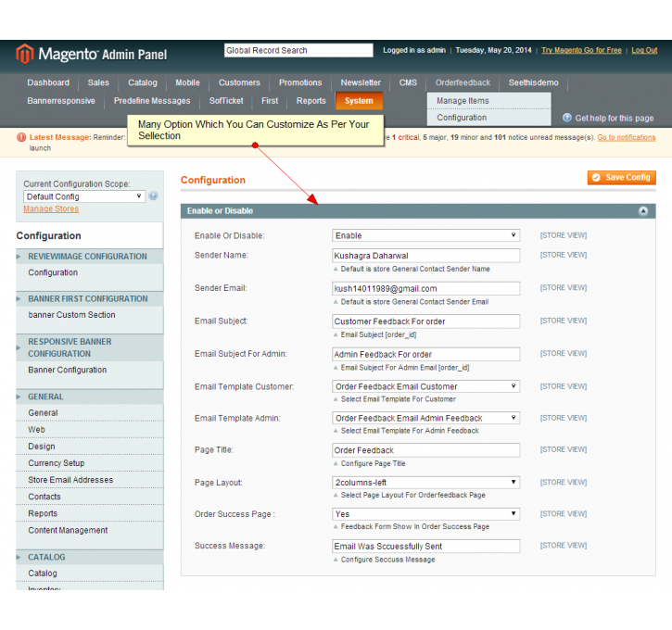Image resolution: width=672 pixels, height=630 pixels.
Task: Click the Sender Name input field
Action: point(426,256)
